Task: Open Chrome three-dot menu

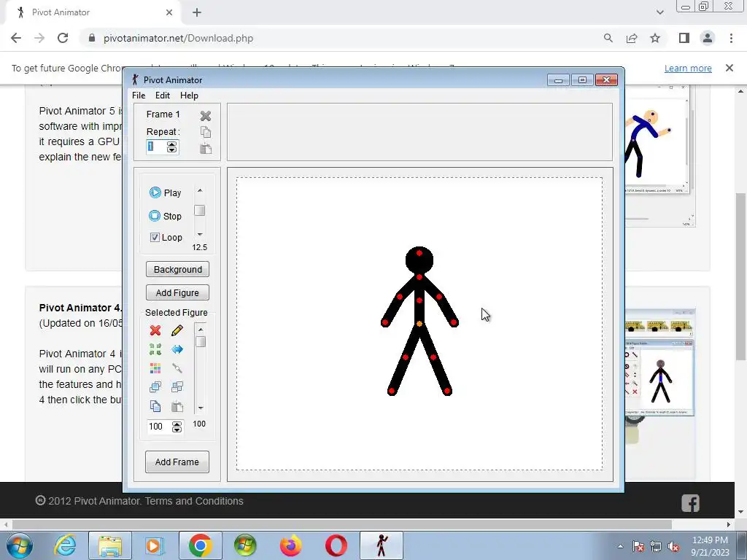Action: [x=731, y=38]
